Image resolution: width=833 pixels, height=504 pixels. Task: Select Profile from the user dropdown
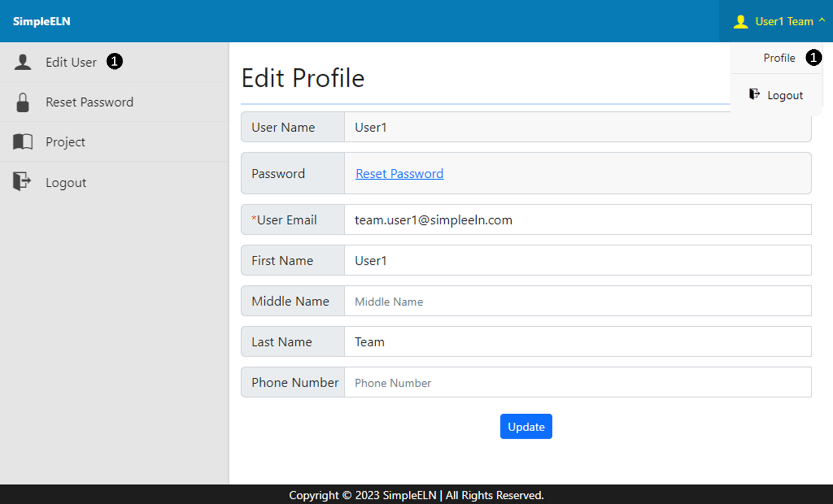tap(779, 58)
